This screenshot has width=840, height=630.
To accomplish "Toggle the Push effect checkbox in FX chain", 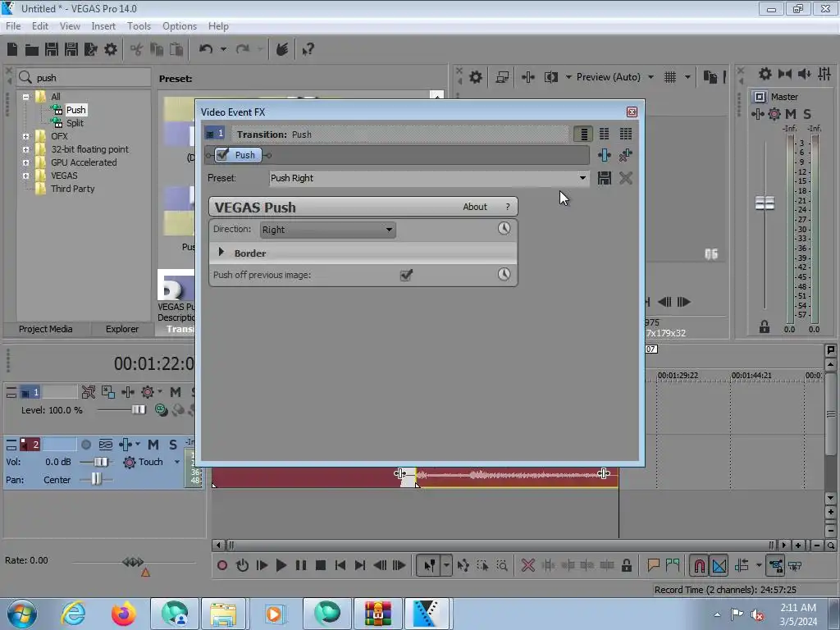I will tap(223, 155).
